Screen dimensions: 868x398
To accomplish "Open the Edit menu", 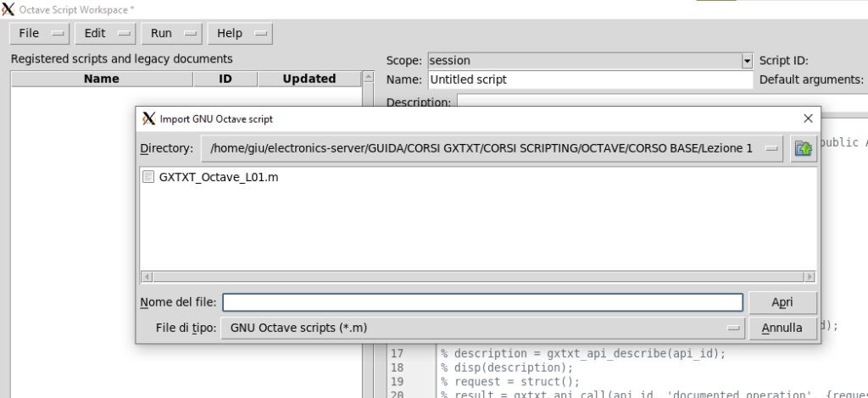I will pos(105,33).
